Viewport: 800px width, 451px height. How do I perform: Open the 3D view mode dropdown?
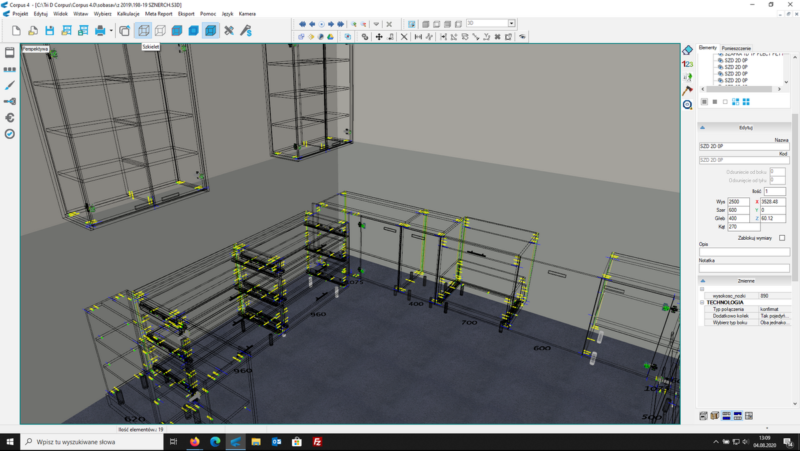click(511, 22)
